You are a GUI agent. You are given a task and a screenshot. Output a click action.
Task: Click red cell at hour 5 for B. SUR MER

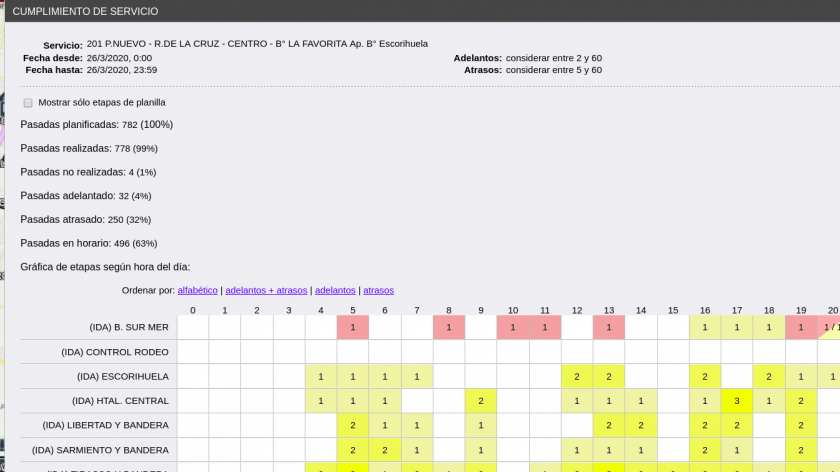pos(353,328)
